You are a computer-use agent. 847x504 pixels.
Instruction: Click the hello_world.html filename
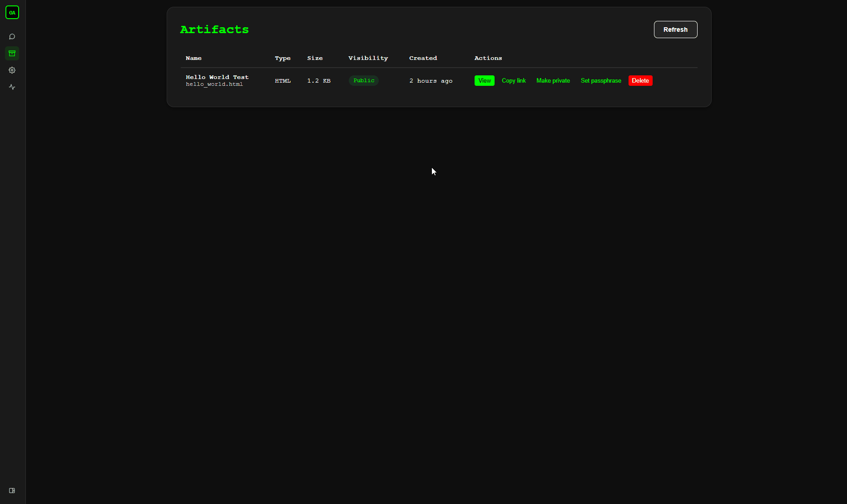pos(214,84)
